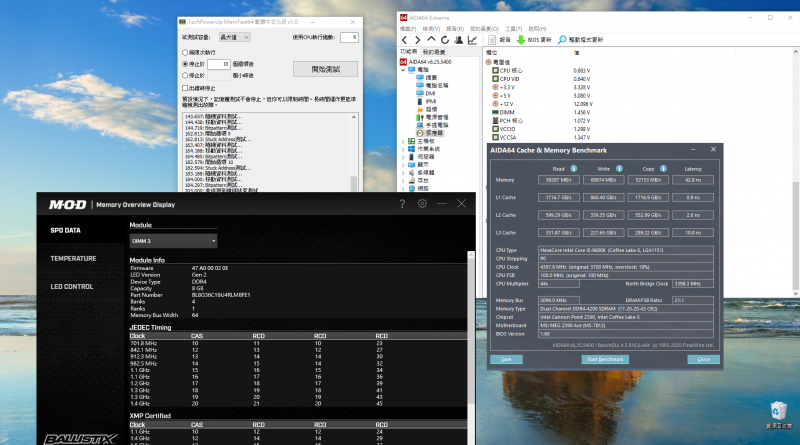Go forward in AIDA64 toolbar
The image size is (800, 445).
point(417,40)
